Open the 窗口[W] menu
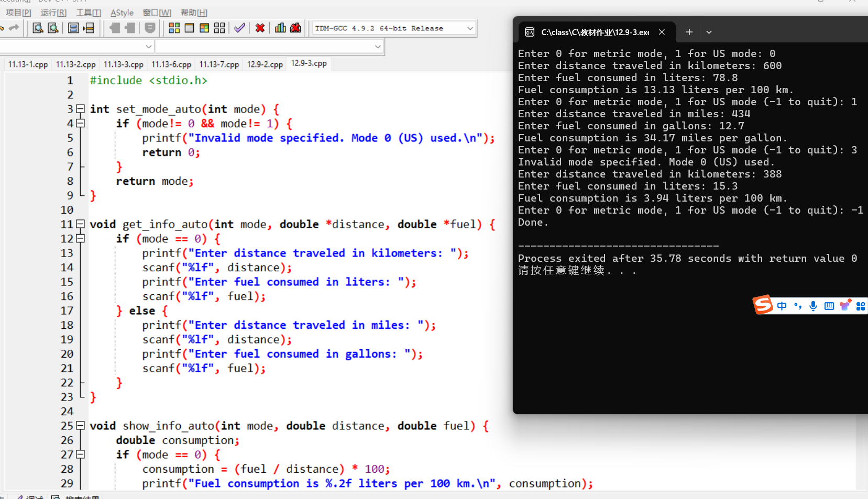868x499 pixels. coord(157,13)
